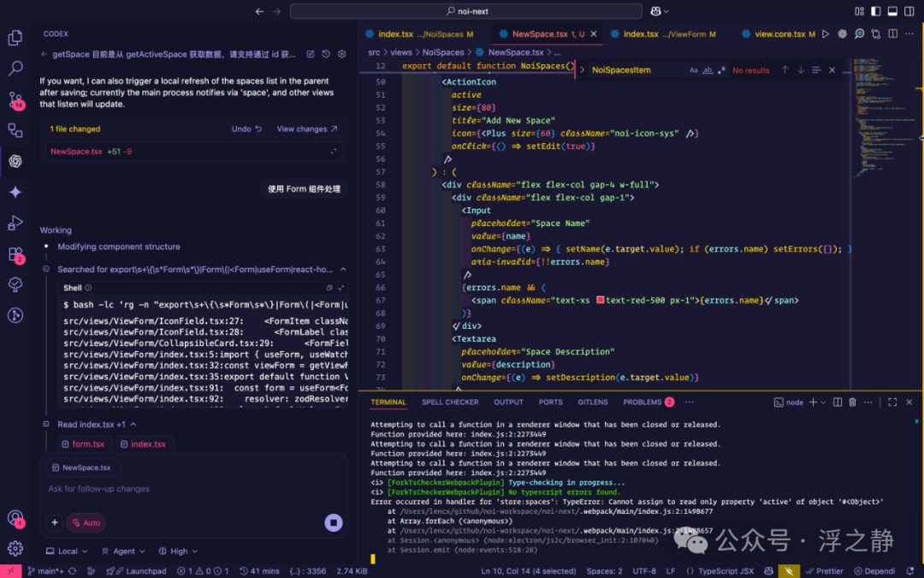This screenshot has height=578, width=924.
Task: Expand the Toggle Replace arrow in find widget
Action: pyautogui.click(x=583, y=70)
